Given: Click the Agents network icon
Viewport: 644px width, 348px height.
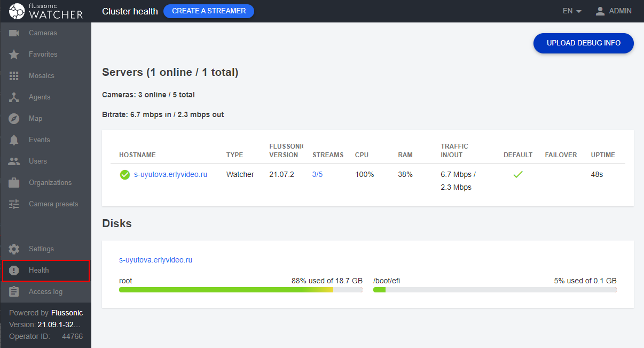Looking at the screenshot, I should (14, 97).
